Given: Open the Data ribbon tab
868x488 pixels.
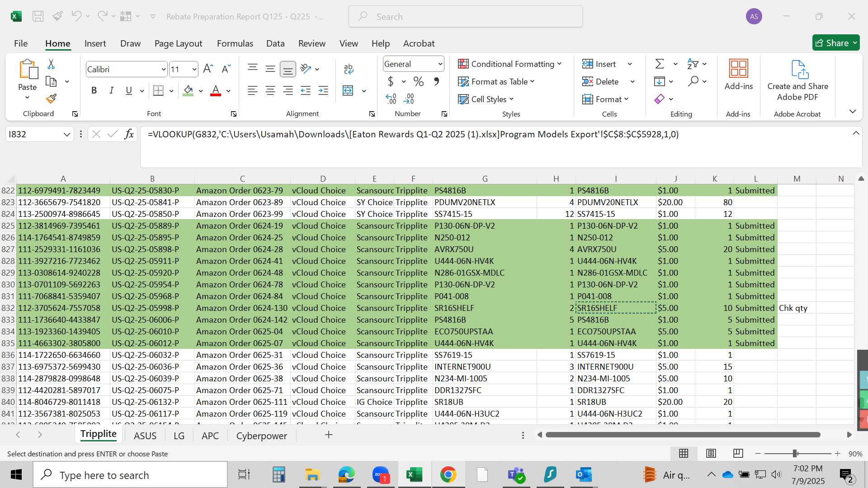Looking at the screenshot, I should tap(275, 43).
